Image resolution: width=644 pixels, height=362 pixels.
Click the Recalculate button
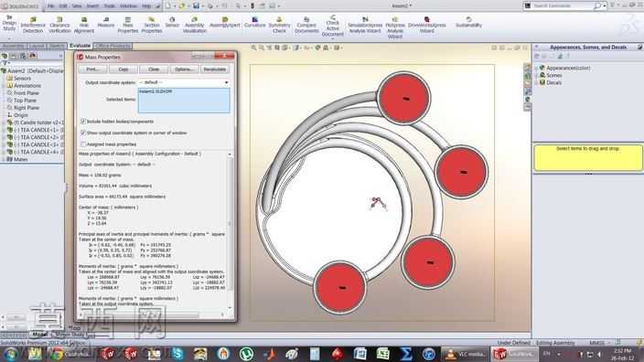pyautogui.click(x=215, y=69)
